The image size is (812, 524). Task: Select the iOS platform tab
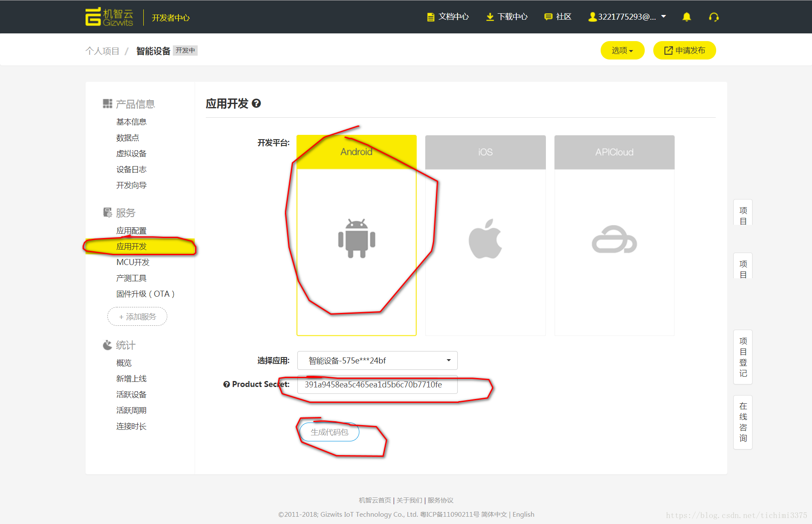(485, 152)
